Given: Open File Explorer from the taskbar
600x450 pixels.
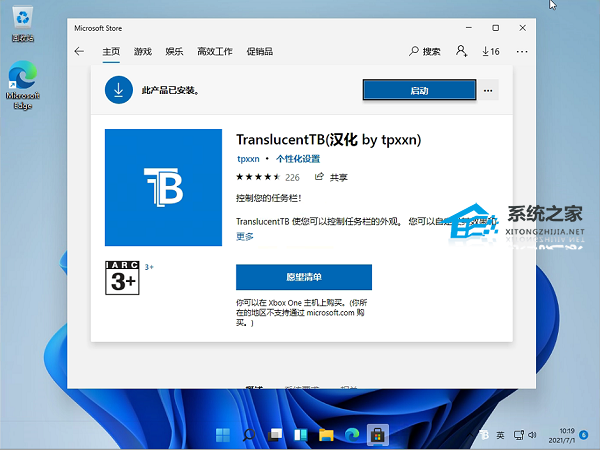Looking at the screenshot, I should pos(326,435).
